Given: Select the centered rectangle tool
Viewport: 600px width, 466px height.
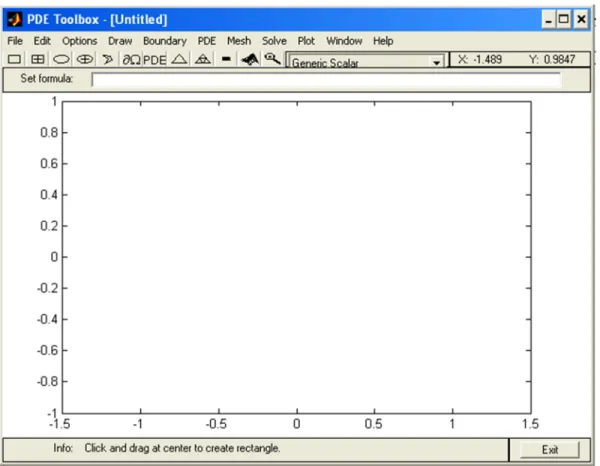Looking at the screenshot, I should 38,59.
